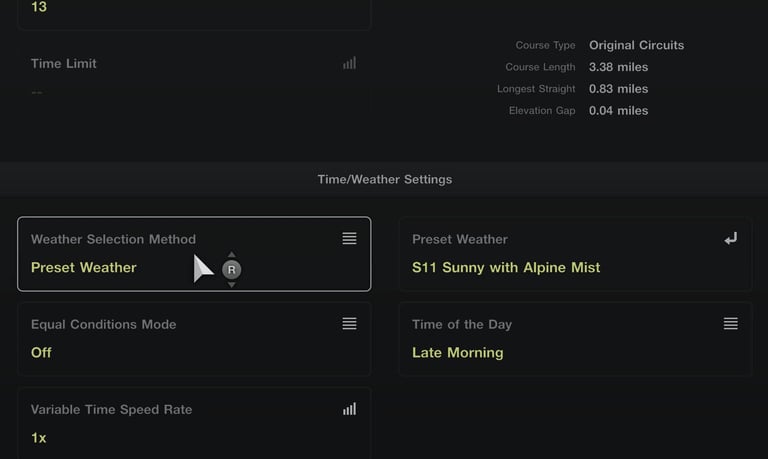Open the Late Morning time of day selection
The image size is (768, 459).
point(458,352)
